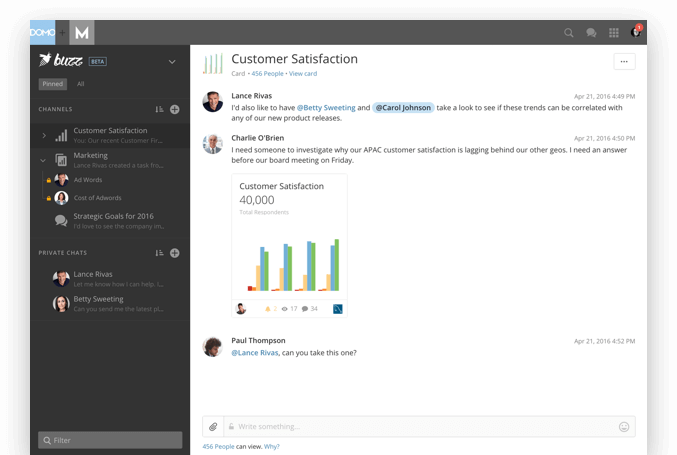Select the Marketing channel
Image resolution: width=677 pixels, height=455 pixels.
[x=110, y=160]
